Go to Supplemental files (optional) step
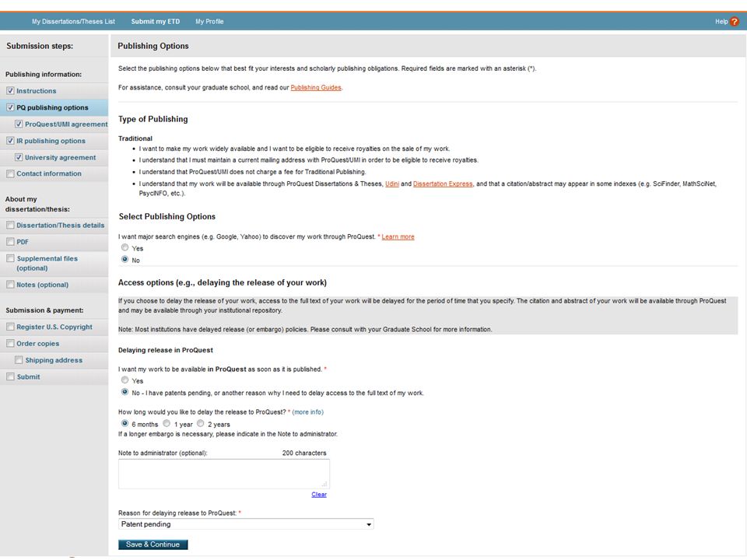This screenshot has width=747, height=560. 47,264
